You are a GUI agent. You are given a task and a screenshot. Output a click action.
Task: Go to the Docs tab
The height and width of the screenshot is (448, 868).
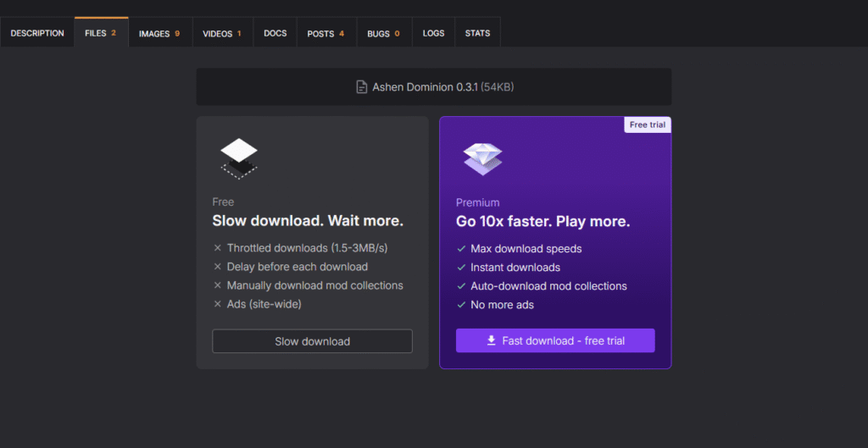point(275,33)
